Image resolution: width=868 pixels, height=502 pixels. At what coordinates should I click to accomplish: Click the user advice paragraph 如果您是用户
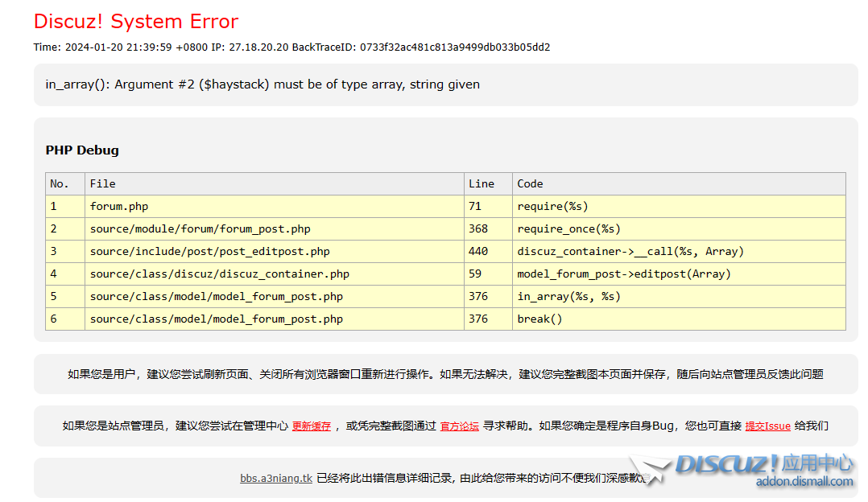pyautogui.click(x=445, y=374)
